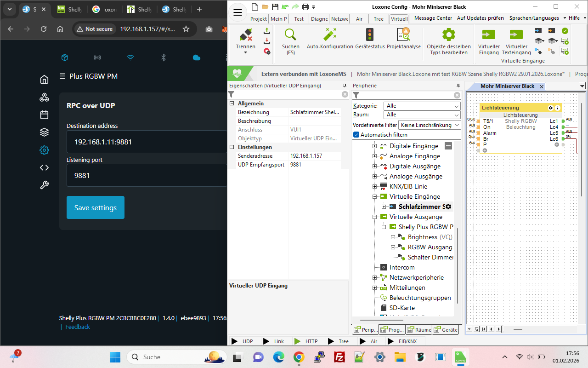588x368 pixels.
Task: Open Gerätestatus traffic light icon
Action: (x=369, y=34)
